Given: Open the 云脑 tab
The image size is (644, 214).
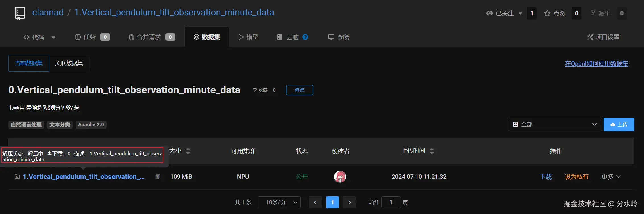Looking at the screenshot, I should tap(288, 37).
